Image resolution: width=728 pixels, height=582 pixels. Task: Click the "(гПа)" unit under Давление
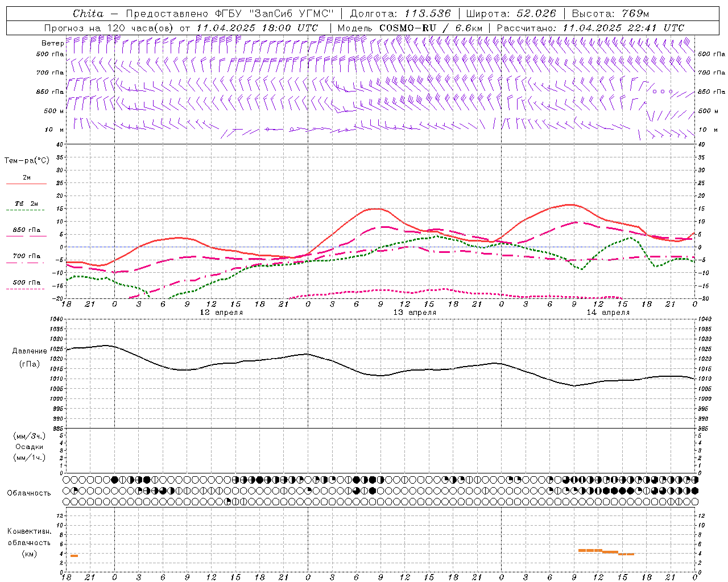[x=30, y=364]
